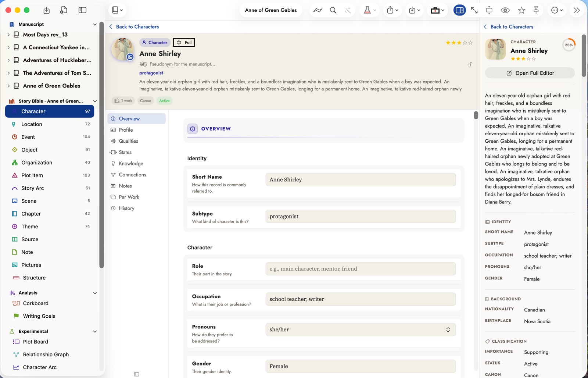
Task: Toggle the lock icon in header
Action: [470, 64]
